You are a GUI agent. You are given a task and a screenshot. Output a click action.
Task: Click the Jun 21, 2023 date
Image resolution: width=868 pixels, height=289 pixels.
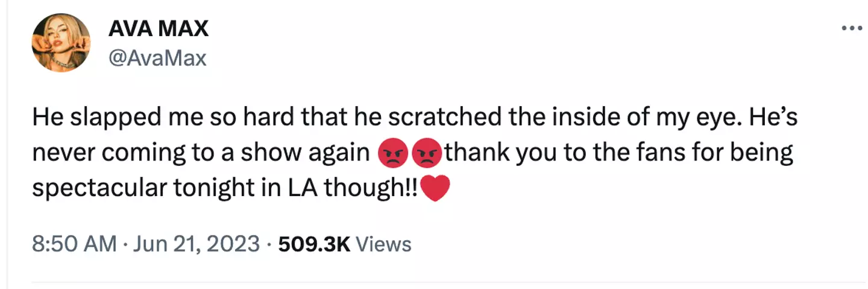pyautogui.click(x=195, y=244)
